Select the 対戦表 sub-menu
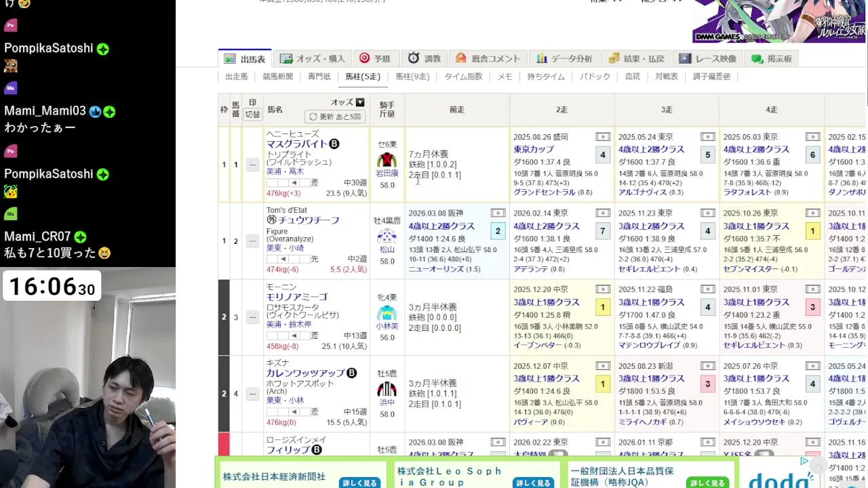 667,77
